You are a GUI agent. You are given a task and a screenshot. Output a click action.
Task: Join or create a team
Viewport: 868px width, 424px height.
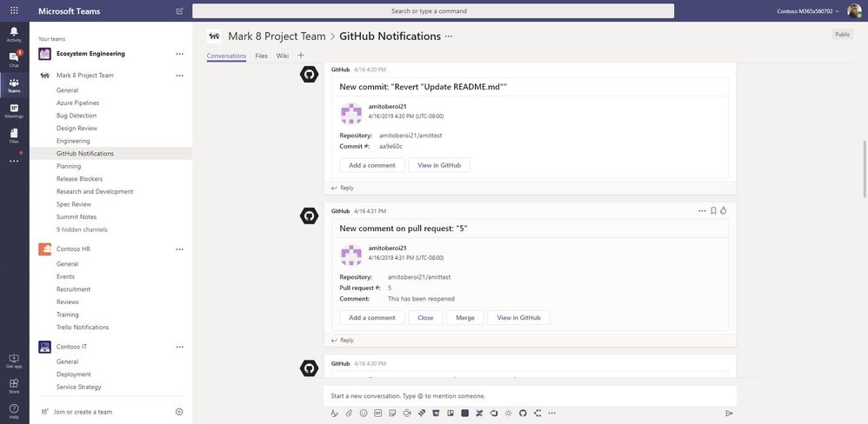coord(77,412)
